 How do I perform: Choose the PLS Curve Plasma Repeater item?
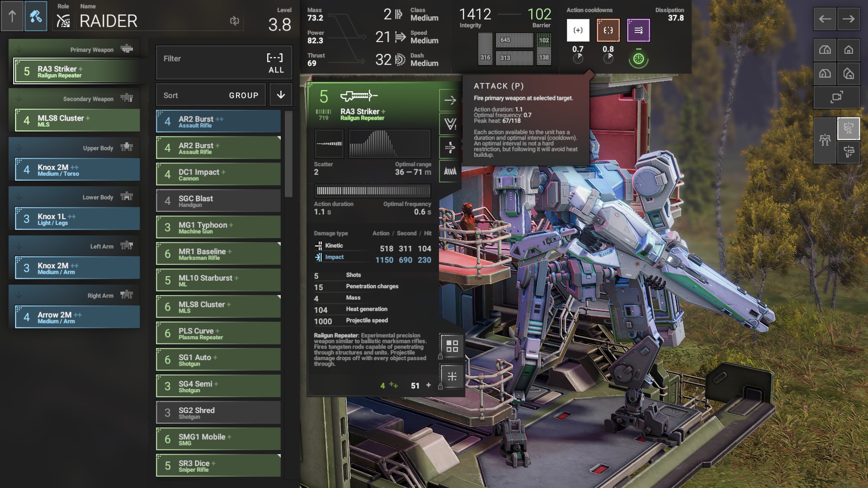[x=218, y=333]
